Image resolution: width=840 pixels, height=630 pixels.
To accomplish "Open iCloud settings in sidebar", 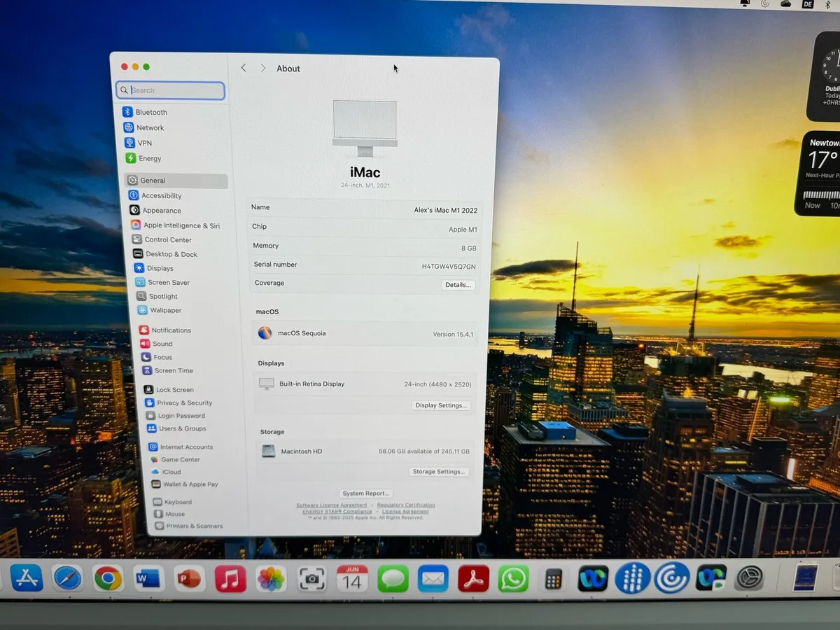I will click(166, 472).
